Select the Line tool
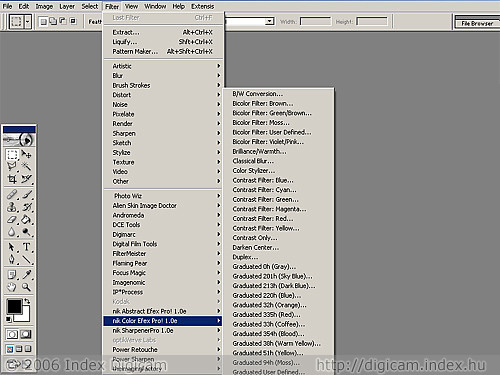 (26, 259)
